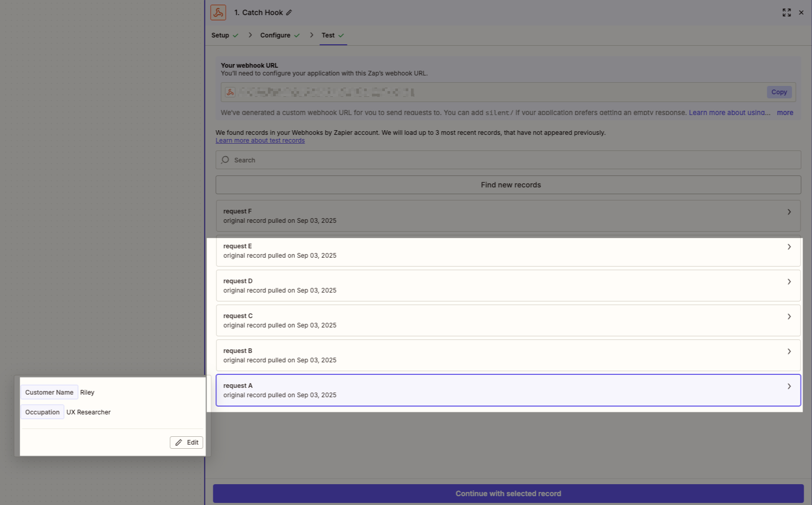Close the Catch Hook panel
Viewport: 812px width, 505px height.
pyautogui.click(x=801, y=12)
